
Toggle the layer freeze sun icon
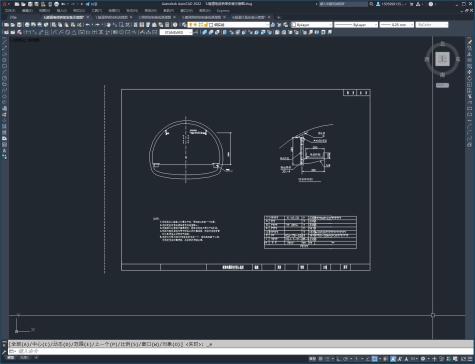click(x=196, y=25)
